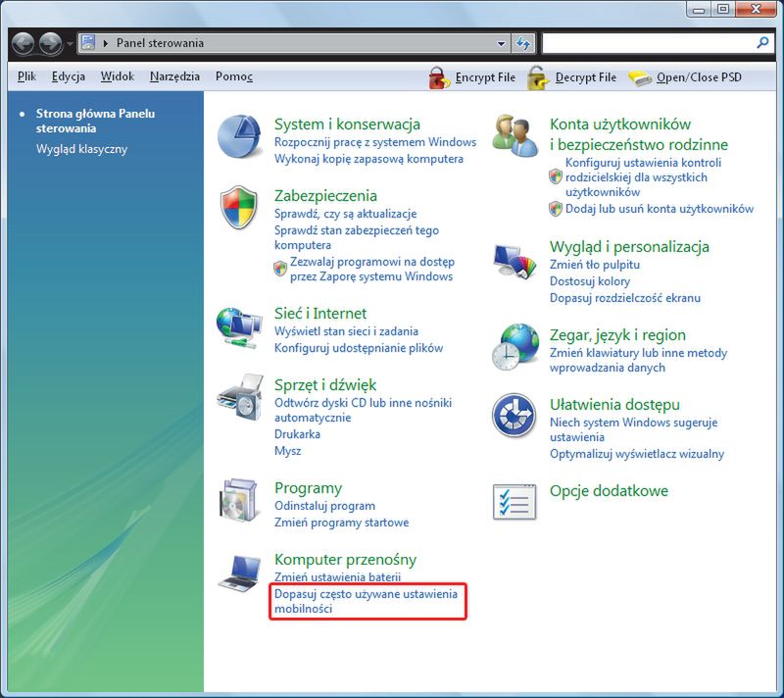Expand the breadcrumb arrow before Panel sterowania

pyautogui.click(x=106, y=43)
